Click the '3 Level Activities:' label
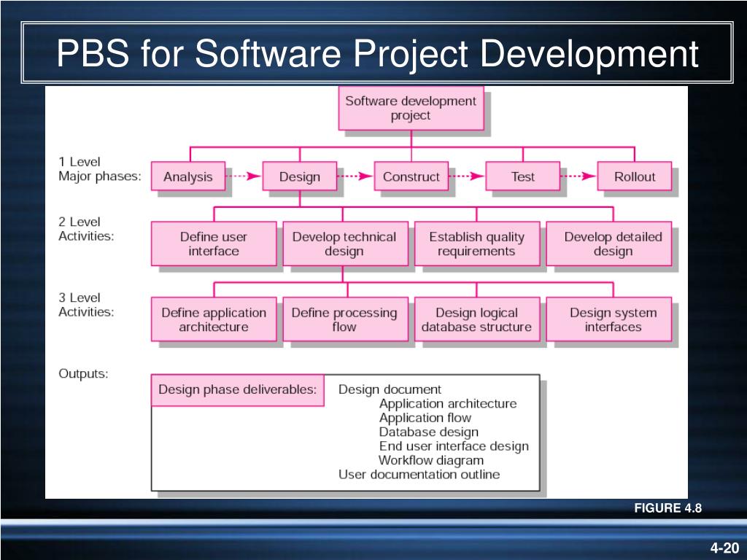Screen dimensions: 747x560 86,305
